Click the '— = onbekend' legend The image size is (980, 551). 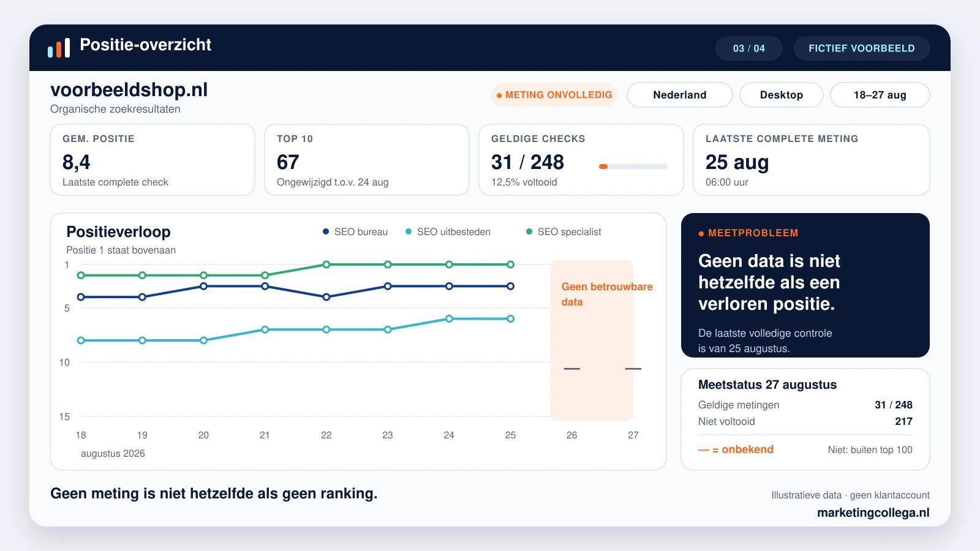[736, 449]
